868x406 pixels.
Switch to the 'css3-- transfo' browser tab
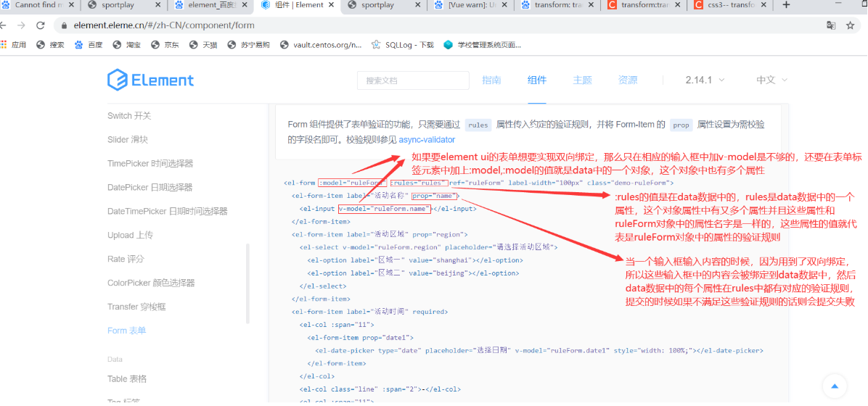pyautogui.click(x=729, y=5)
